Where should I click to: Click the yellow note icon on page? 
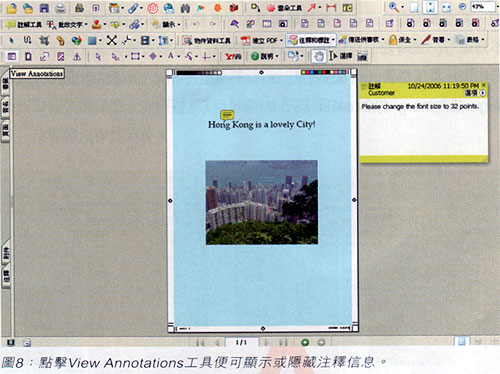[227, 115]
